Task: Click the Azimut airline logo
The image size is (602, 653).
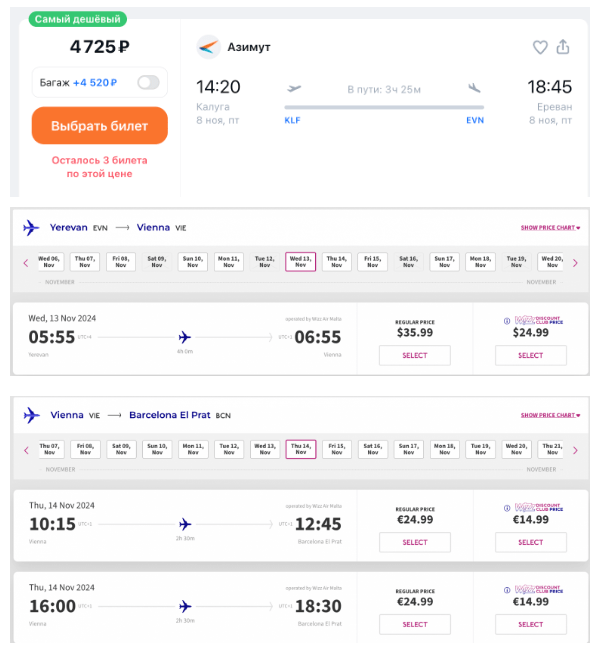Action: 208,47
